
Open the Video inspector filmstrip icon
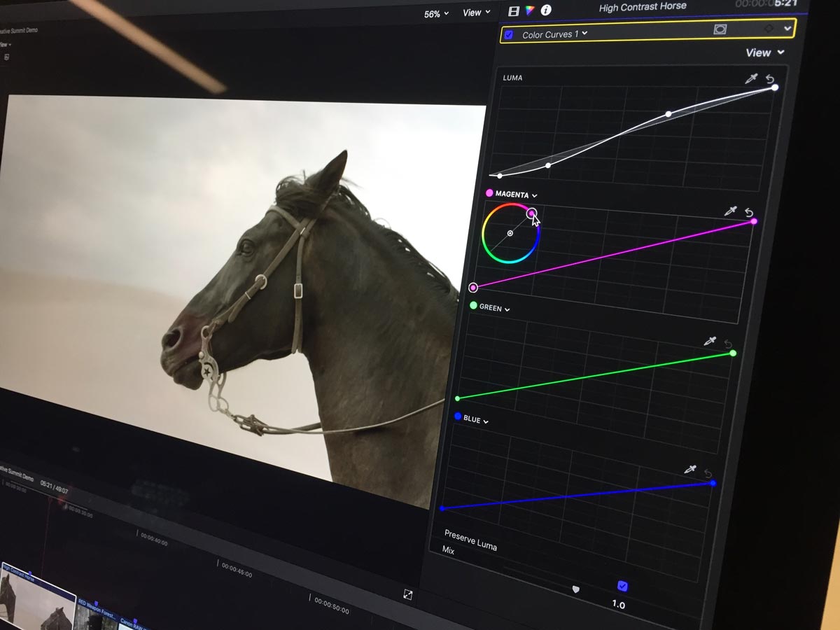tap(514, 10)
